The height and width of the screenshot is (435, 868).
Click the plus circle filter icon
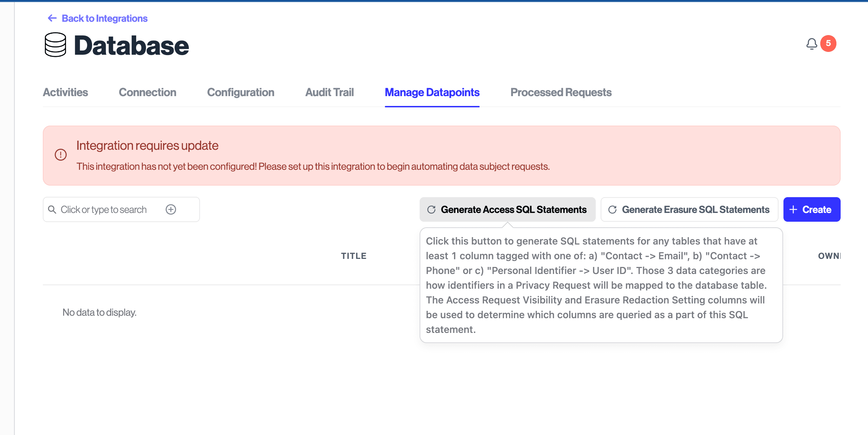[x=171, y=209]
